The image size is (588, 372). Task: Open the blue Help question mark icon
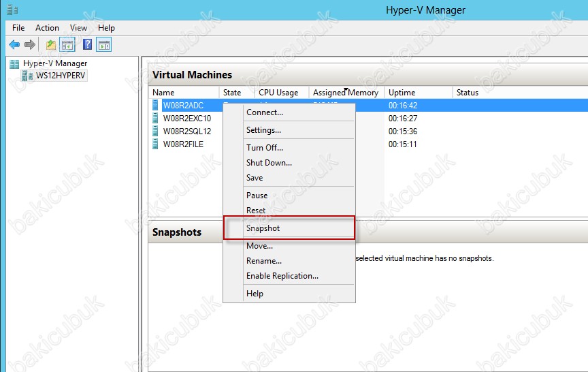click(x=87, y=45)
